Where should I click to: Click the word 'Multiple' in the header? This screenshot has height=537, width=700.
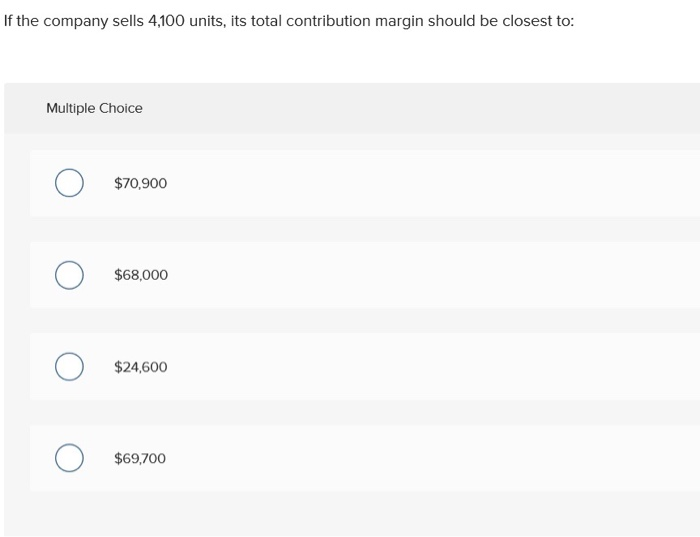click(71, 108)
